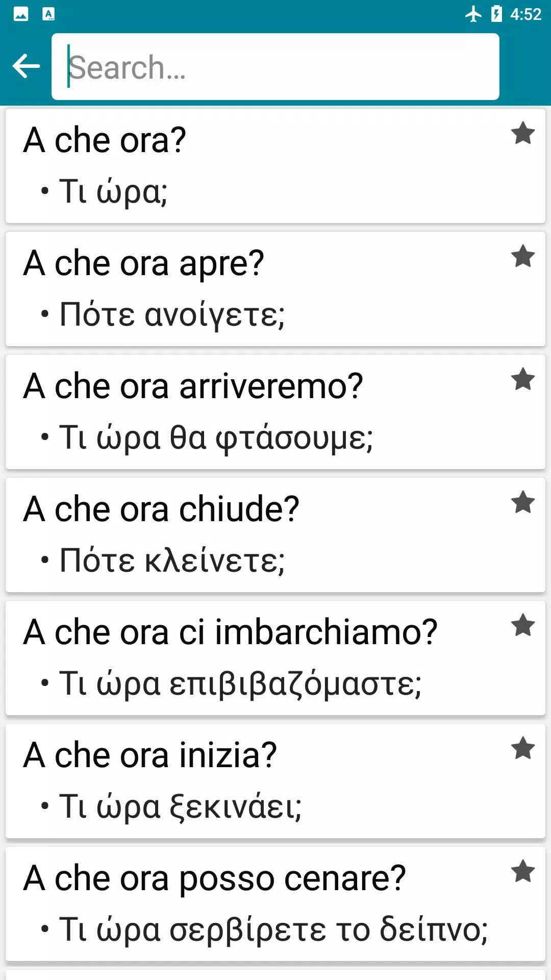
Task: Star the "A che ora apre?" phrase
Action: pyautogui.click(x=523, y=256)
